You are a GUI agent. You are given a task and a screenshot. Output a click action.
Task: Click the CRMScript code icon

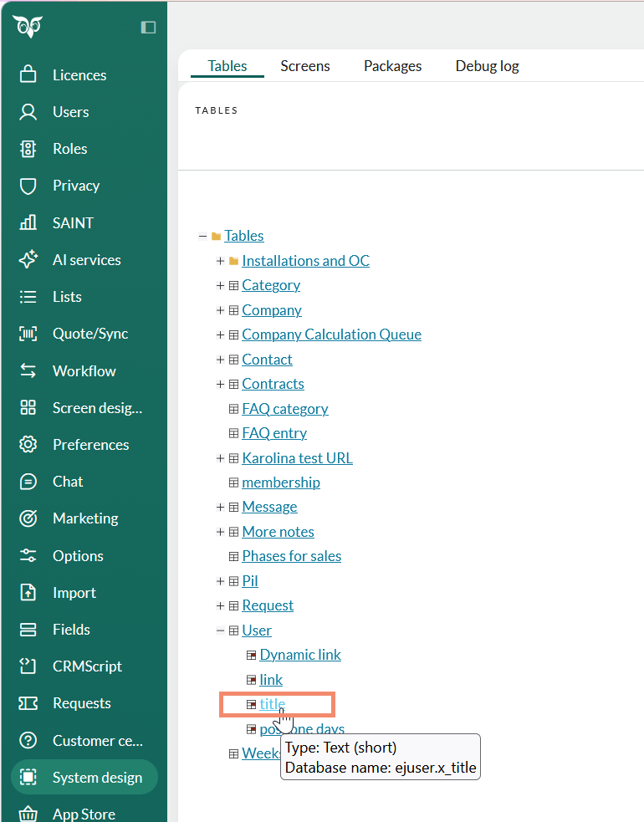pyautogui.click(x=28, y=666)
